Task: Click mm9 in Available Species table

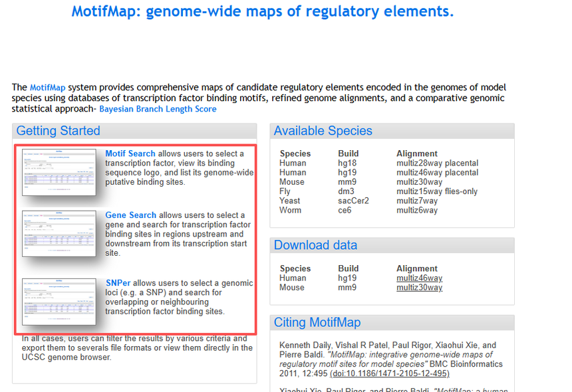Action: [347, 182]
